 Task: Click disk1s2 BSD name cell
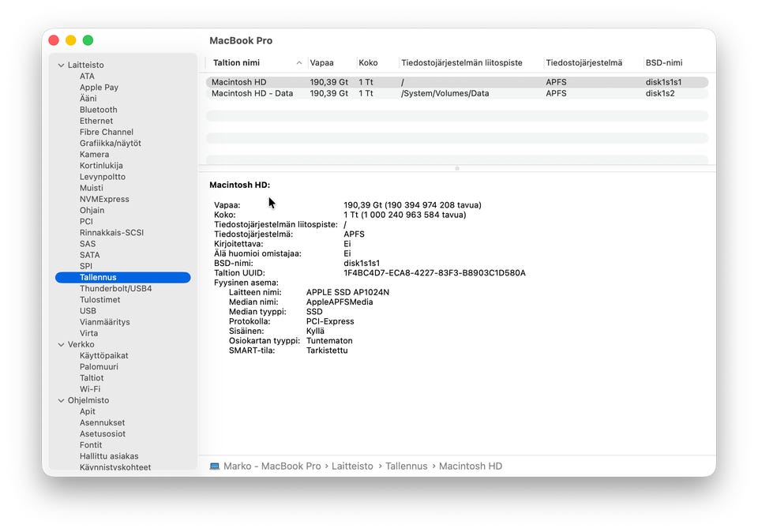point(660,93)
